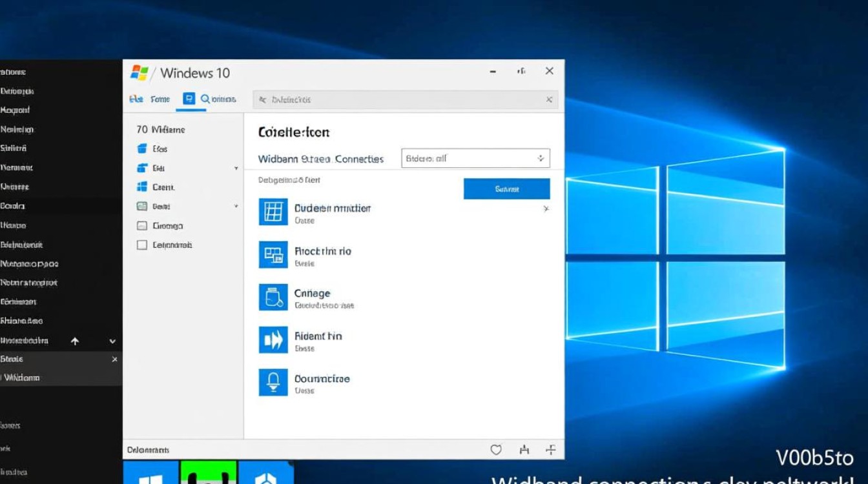Expand the second sidebar item using its arrow
Viewport: 868px width, 484px height.
[236, 168]
